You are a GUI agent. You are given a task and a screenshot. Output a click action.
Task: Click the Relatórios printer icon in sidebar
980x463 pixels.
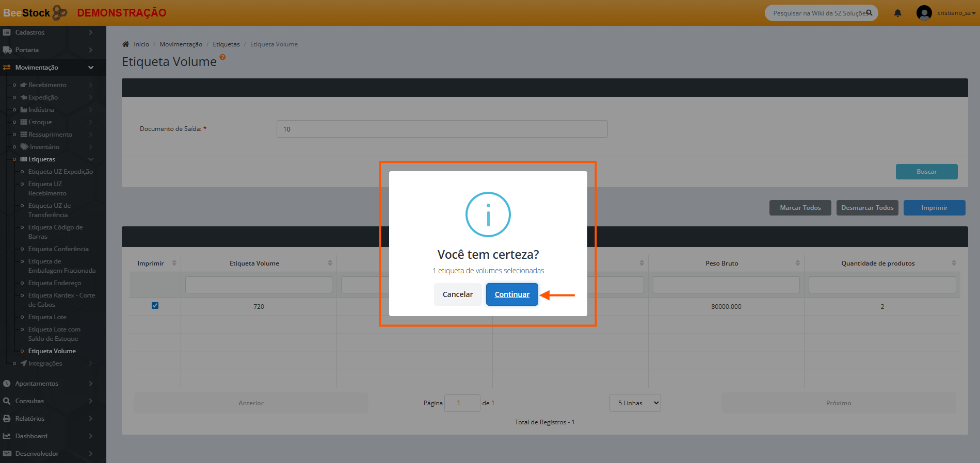tap(7, 419)
